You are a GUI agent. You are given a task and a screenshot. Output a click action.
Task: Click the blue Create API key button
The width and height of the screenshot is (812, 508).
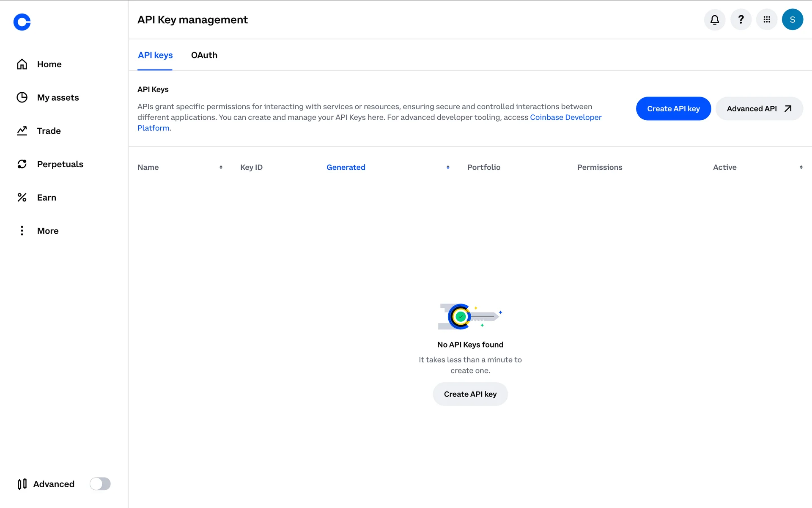click(x=673, y=109)
